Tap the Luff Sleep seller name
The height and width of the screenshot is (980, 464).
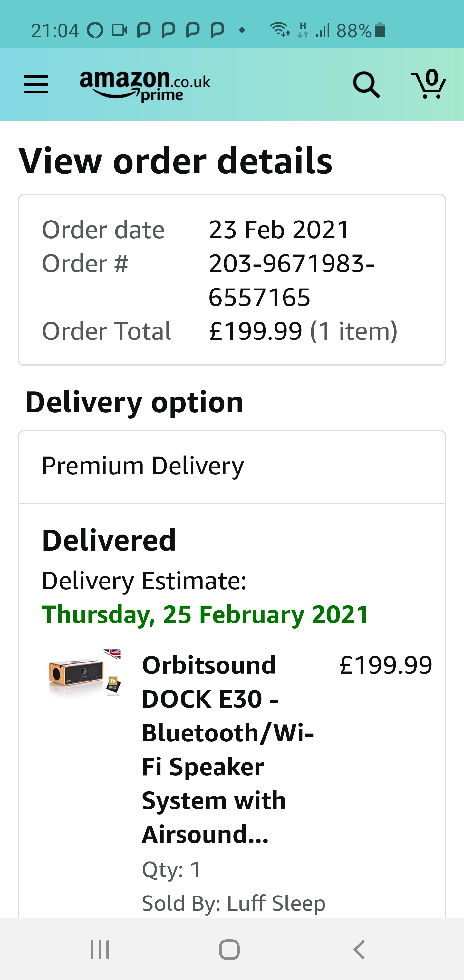pos(276,903)
